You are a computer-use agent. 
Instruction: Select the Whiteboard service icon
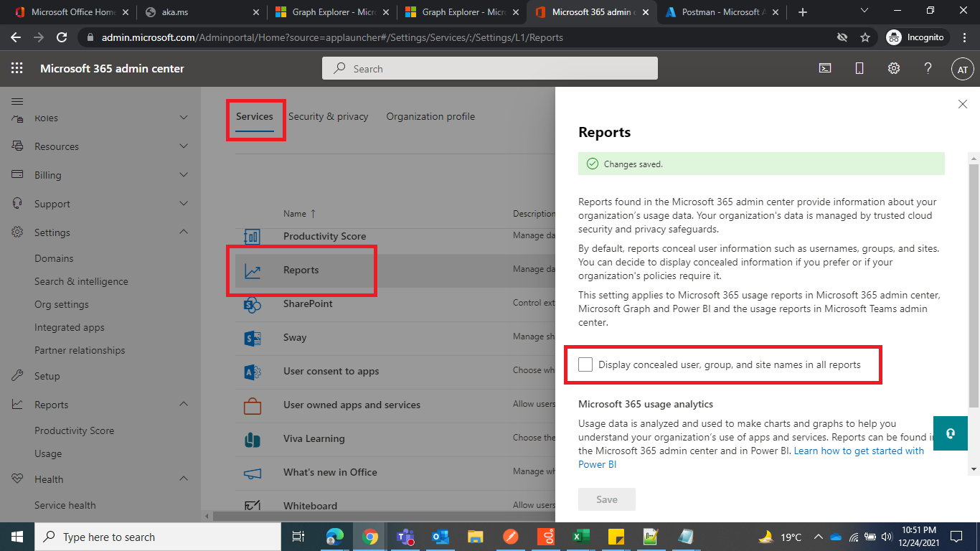point(252,506)
